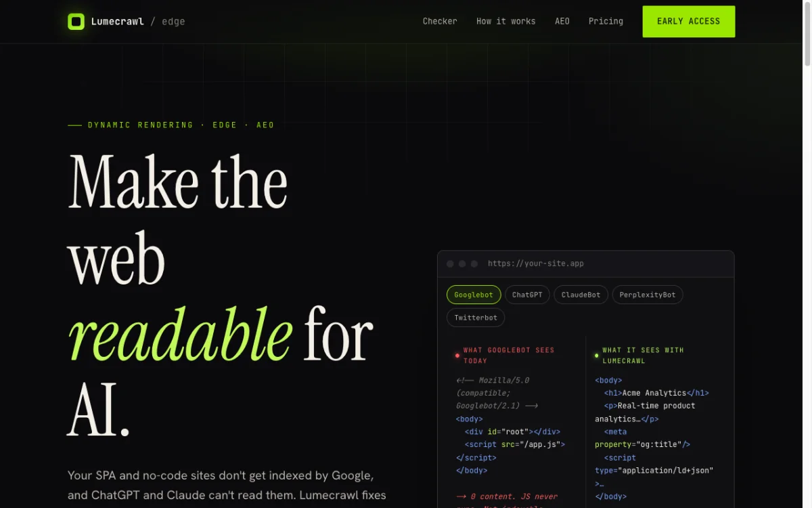Click the page vertical scrollbar thumb

(x=807, y=34)
